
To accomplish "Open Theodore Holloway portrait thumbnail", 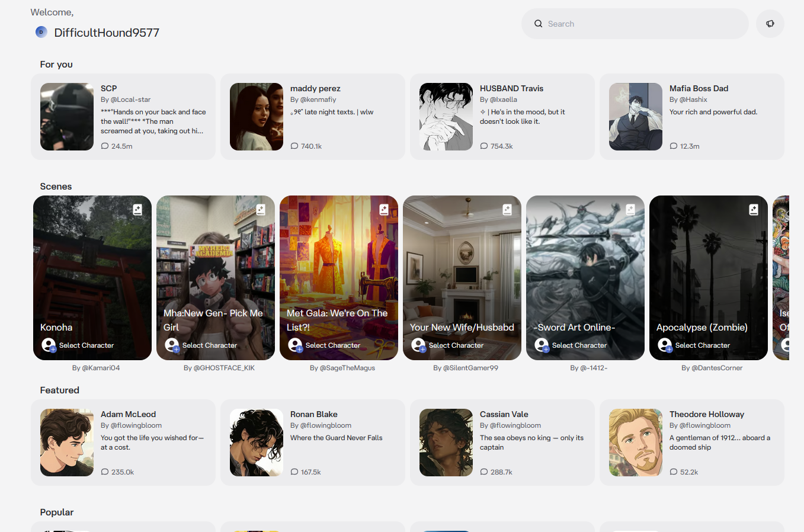I will [636, 443].
